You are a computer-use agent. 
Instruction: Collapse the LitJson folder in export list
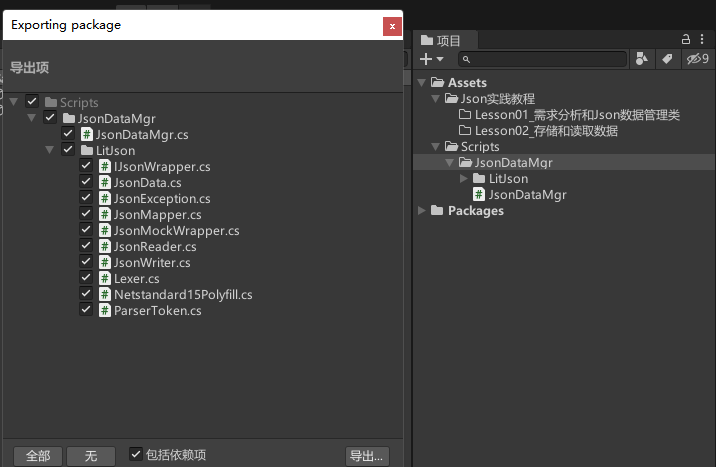50,151
